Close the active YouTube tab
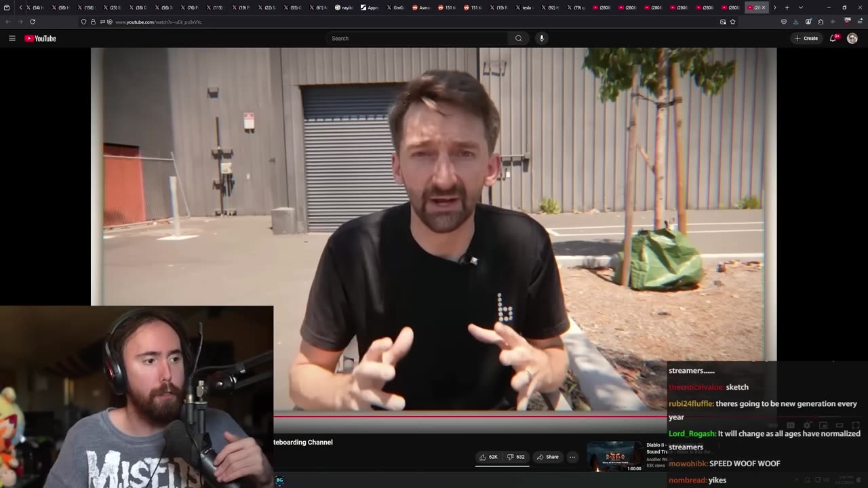Screen dimensions: 868x488 pyautogui.click(x=763, y=7)
